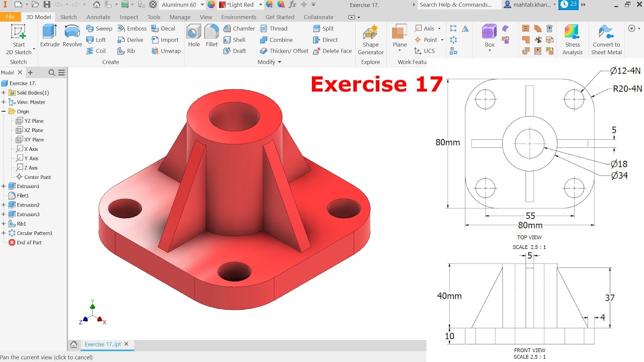Start a new 2D Sketch
The width and height of the screenshot is (644, 362).
coord(19,39)
